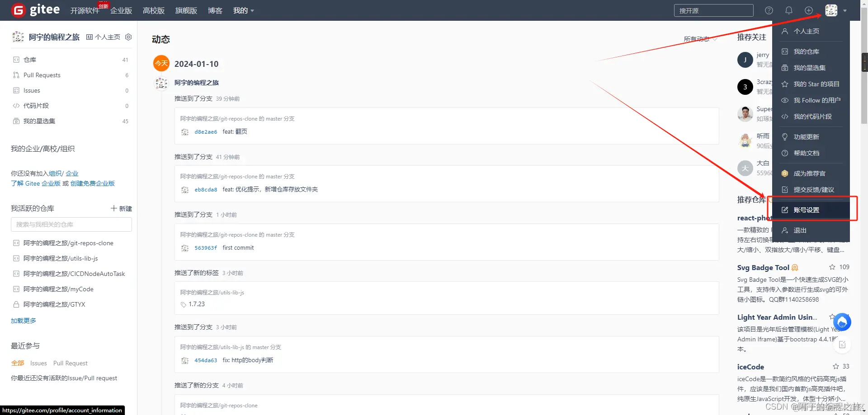Choose 我 Follow 的用户 in menu
The image size is (868, 415).
point(811,100)
